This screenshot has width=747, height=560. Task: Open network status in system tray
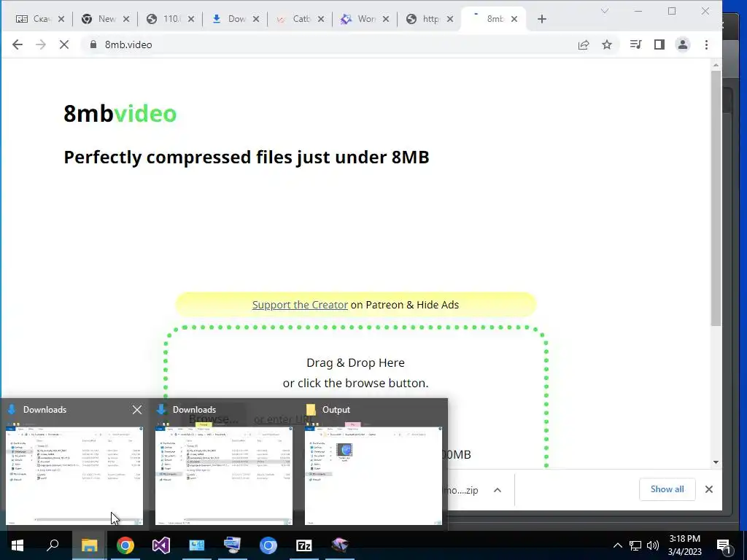(x=635, y=545)
